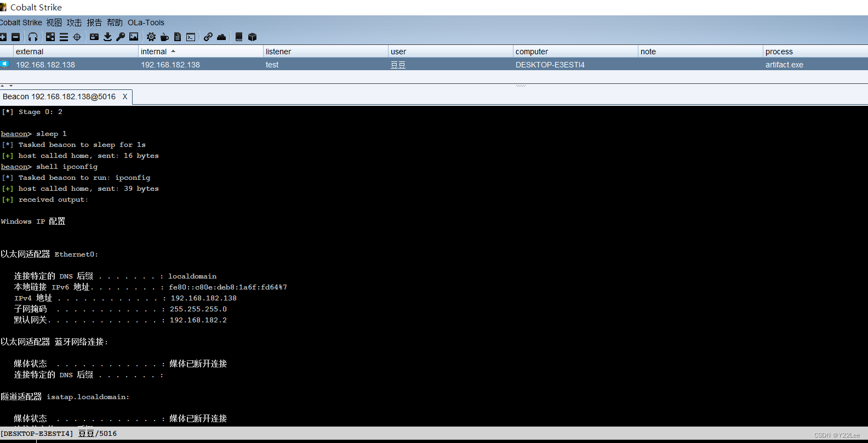868x443 pixels.
Task: Open Downloaded Files icon
Action: [107, 37]
